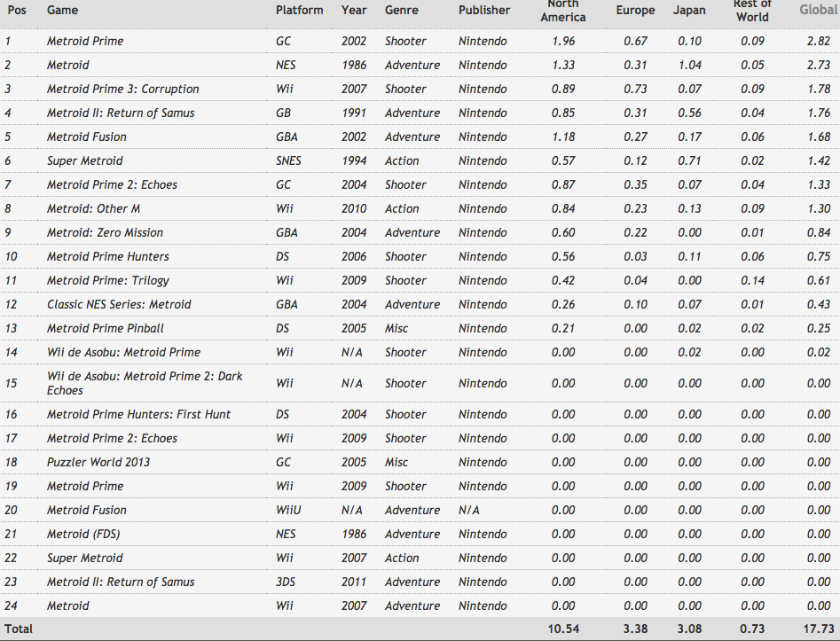Click the Genre column header
This screenshot has width=840, height=641.
click(401, 10)
